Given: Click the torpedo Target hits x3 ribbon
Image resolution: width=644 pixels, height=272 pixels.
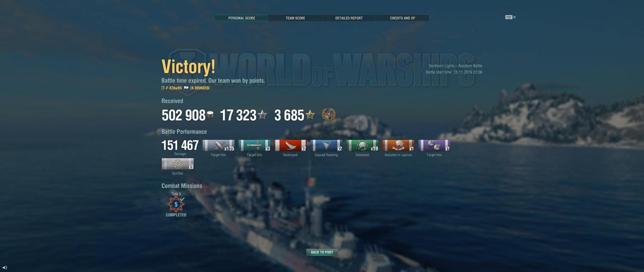Looking at the screenshot, I should coord(254,145).
